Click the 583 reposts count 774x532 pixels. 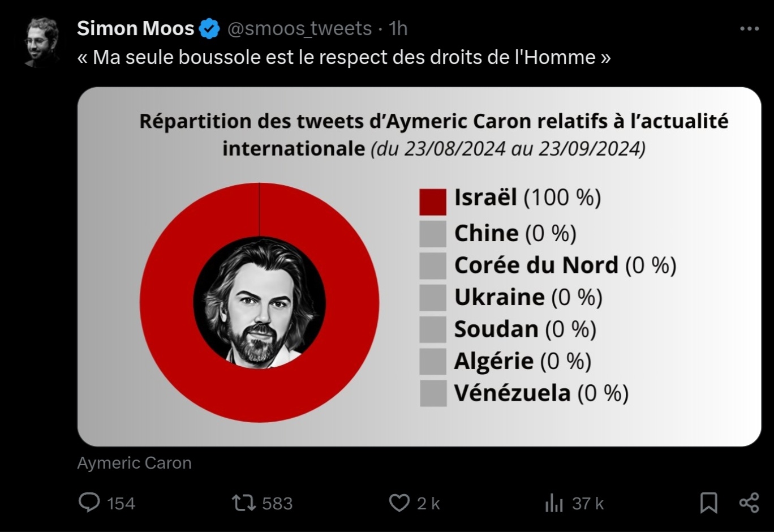(x=277, y=503)
